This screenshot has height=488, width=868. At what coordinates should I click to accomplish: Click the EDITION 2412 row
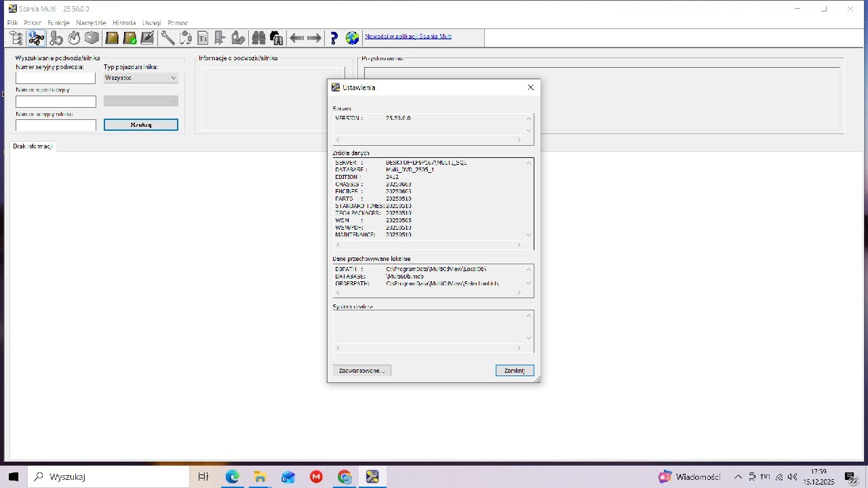pos(368,177)
